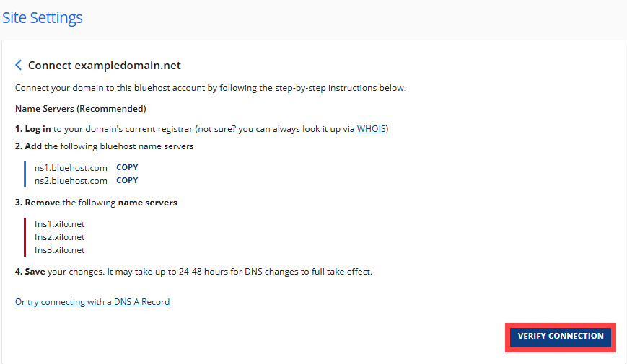Open the WHOIS lookup link
The width and height of the screenshot is (627, 364).
point(372,129)
